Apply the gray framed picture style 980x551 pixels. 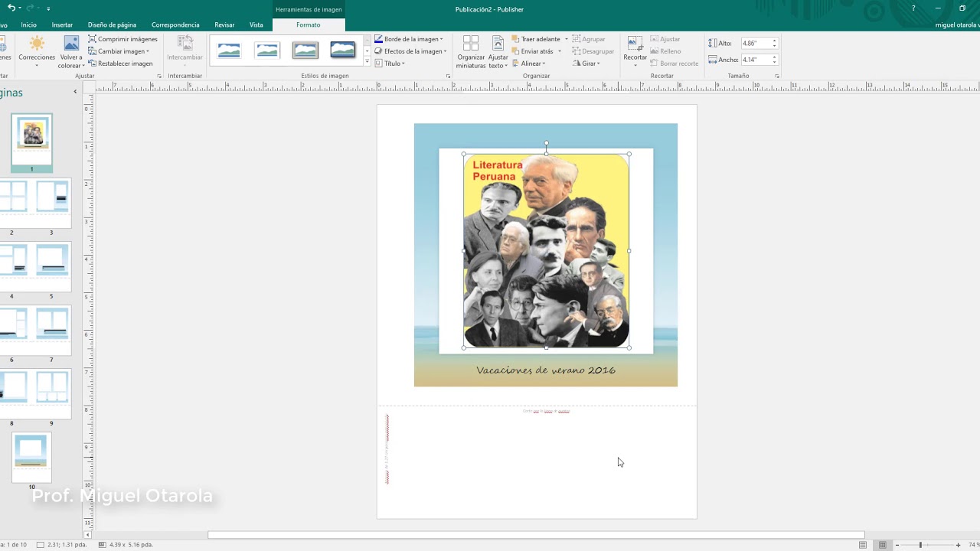tap(305, 51)
